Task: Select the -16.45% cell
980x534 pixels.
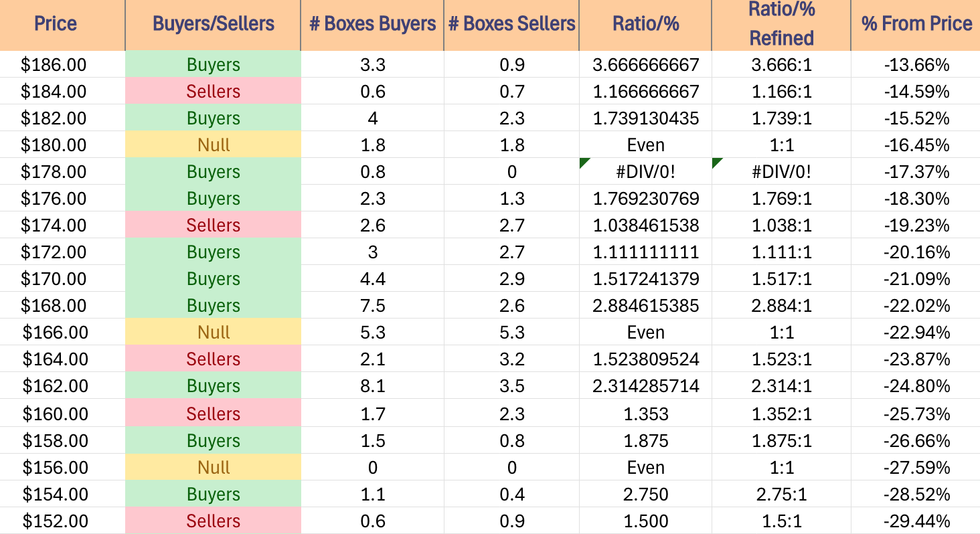Action: 916,145
